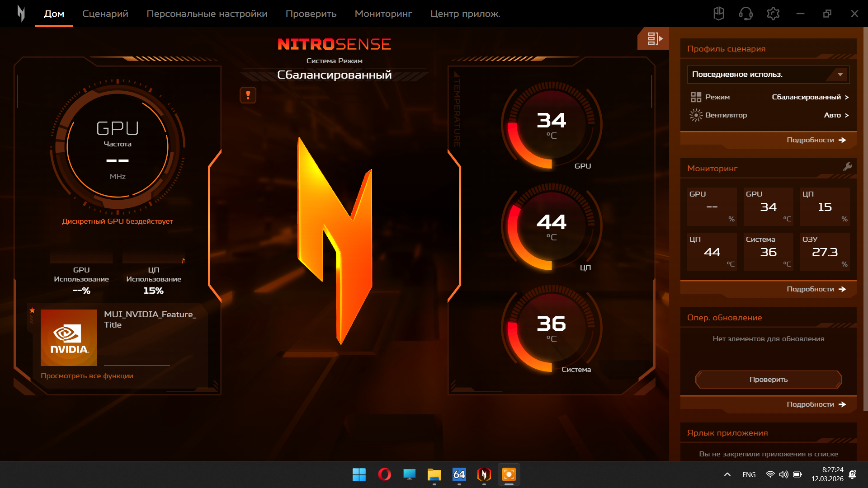The height and width of the screenshot is (488, 868).
Task: Click Просмотреть все функции link
Action: [x=87, y=376]
